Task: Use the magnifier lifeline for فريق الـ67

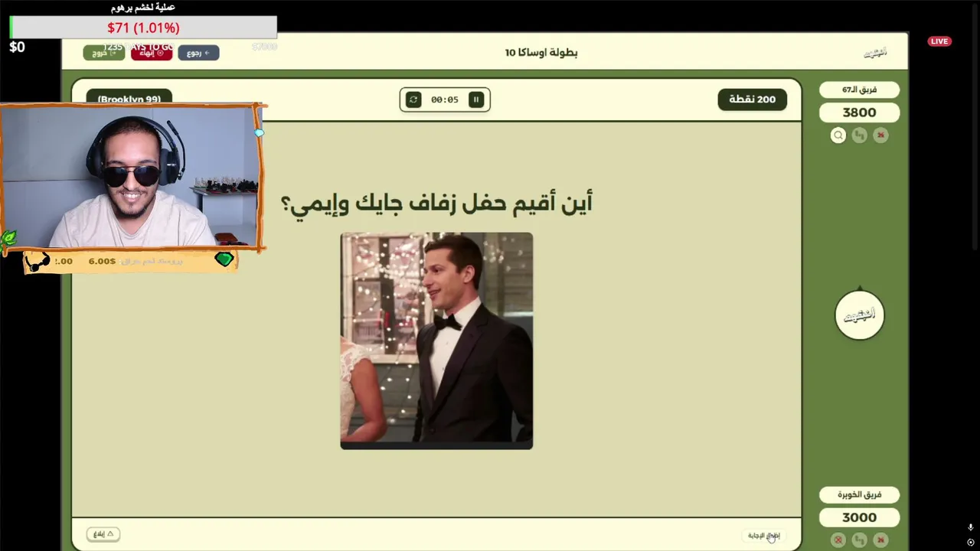Action: [838, 135]
